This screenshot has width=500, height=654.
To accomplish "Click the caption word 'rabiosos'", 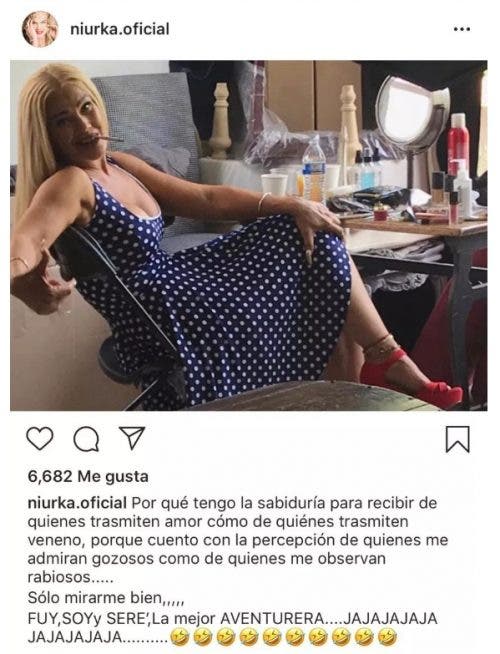I will [59, 577].
